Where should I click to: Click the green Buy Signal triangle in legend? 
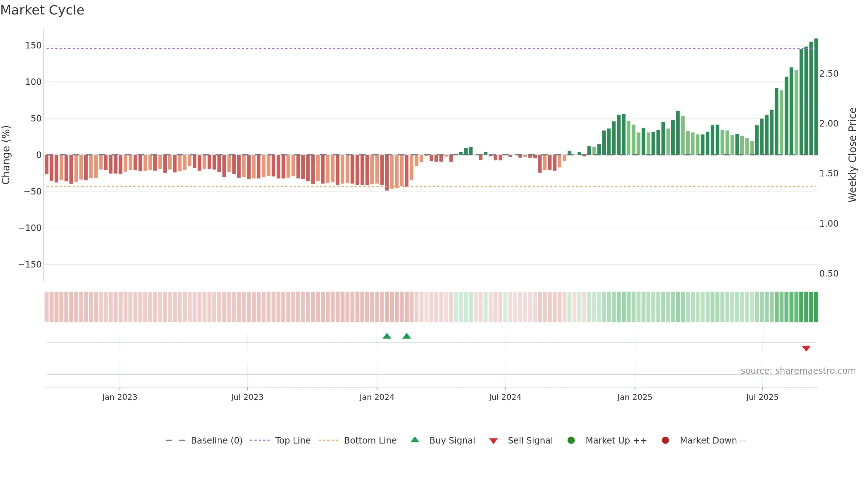[x=415, y=440]
